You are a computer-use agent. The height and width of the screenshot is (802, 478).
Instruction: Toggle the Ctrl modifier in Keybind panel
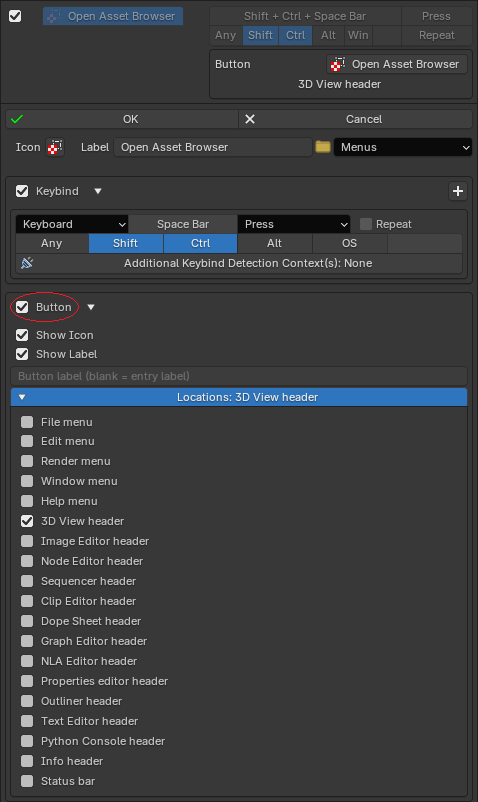coord(200,243)
